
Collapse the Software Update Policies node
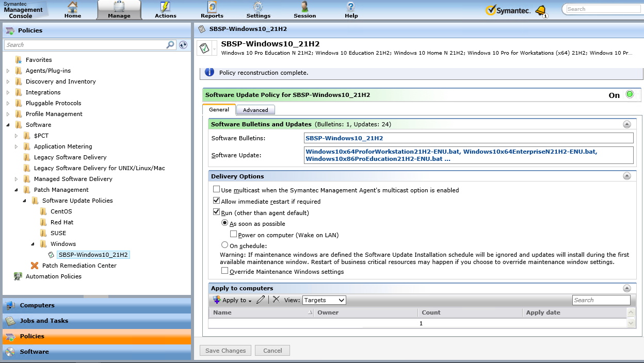(25, 201)
